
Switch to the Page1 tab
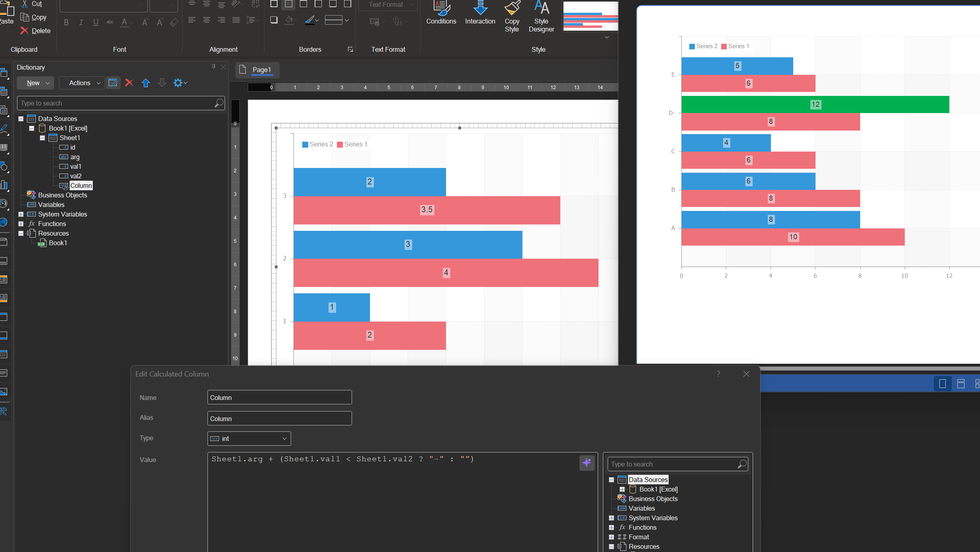[x=257, y=70]
